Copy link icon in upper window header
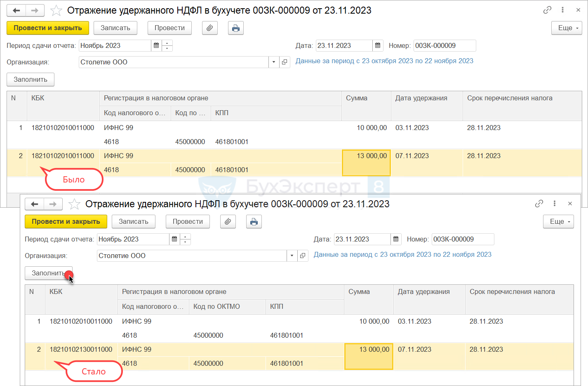This screenshot has height=386, width=588. tap(547, 10)
